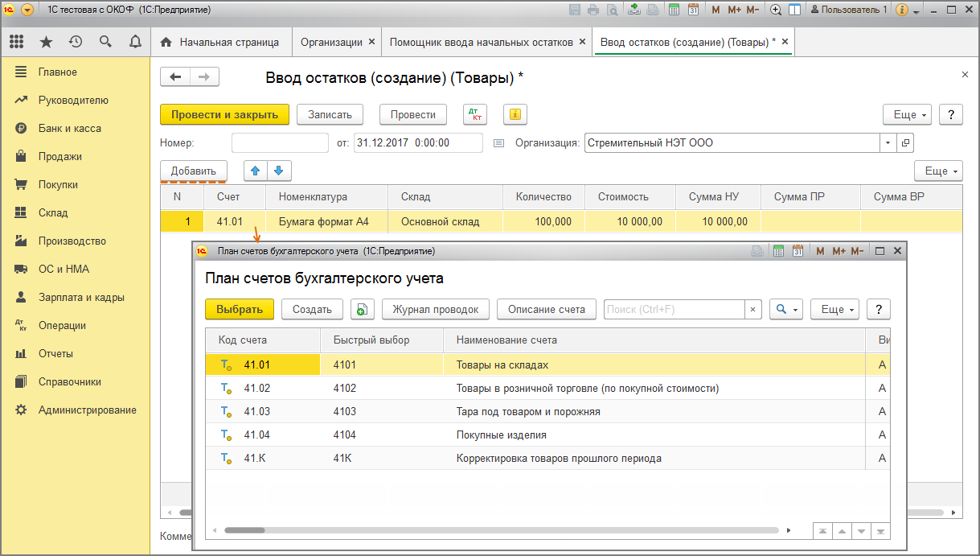Image resolution: width=980 pixels, height=556 pixels.
Task: Open the sections grid menu icon
Action: (17, 42)
